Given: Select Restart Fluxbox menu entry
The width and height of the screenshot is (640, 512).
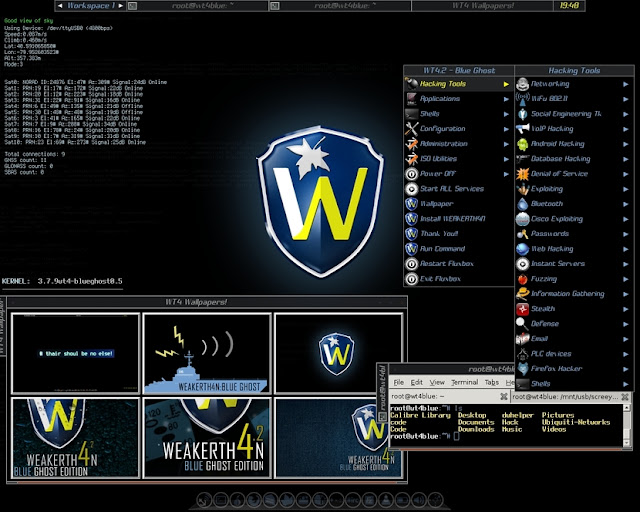Looking at the screenshot, I should pos(459,264).
